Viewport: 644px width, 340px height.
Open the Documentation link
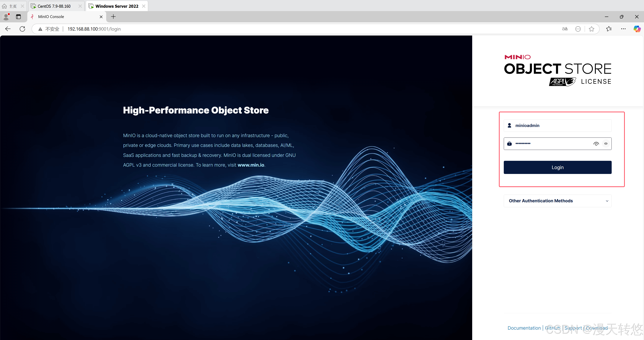click(524, 328)
